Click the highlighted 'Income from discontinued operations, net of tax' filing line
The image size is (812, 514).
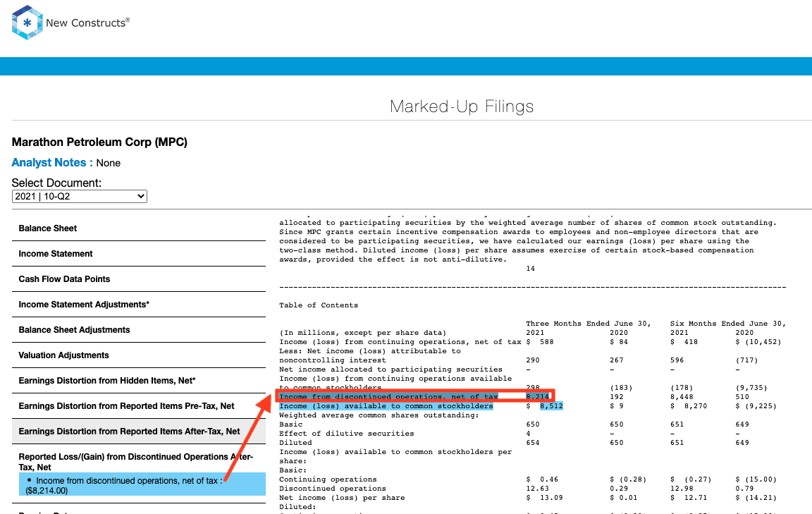point(388,397)
